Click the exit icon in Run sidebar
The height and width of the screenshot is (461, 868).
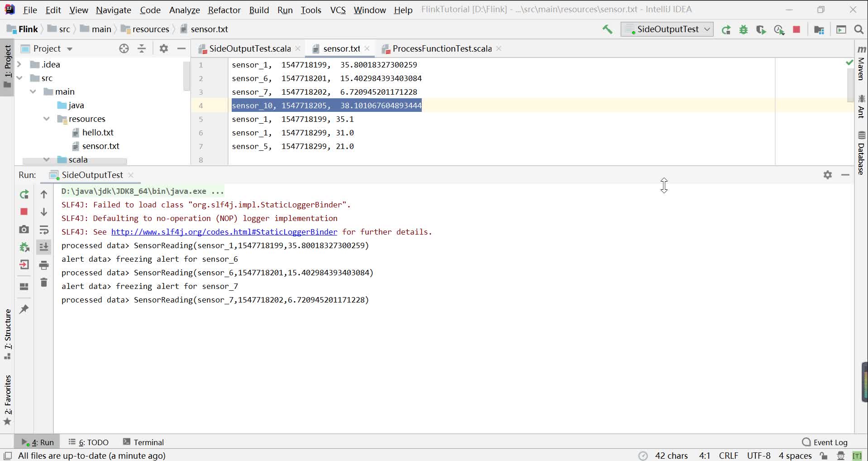tap(24, 265)
